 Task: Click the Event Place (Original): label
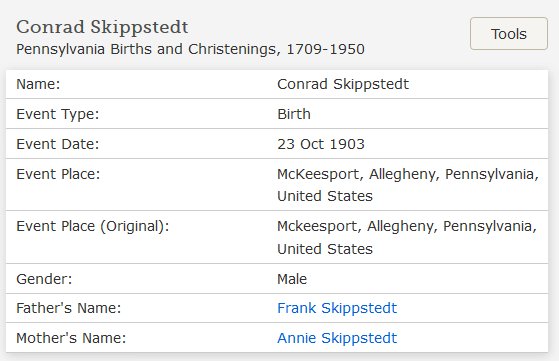[x=93, y=227]
